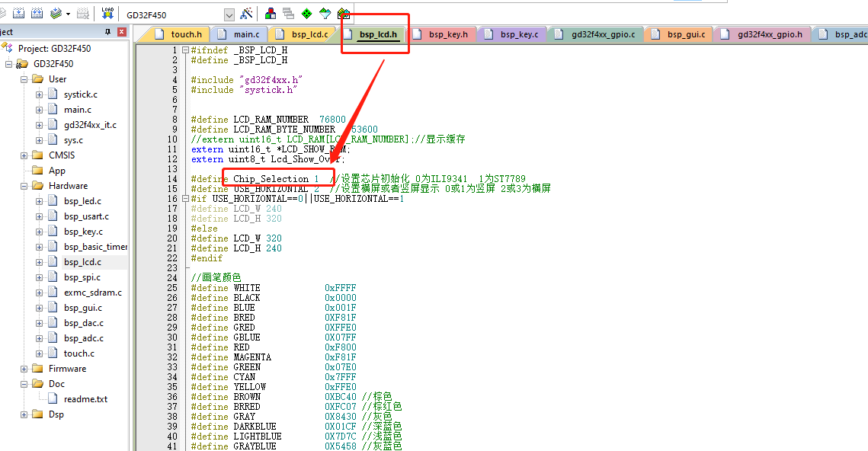The image size is (868, 451).
Task: Expand systick.c dependencies in tree
Action: [40, 94]
